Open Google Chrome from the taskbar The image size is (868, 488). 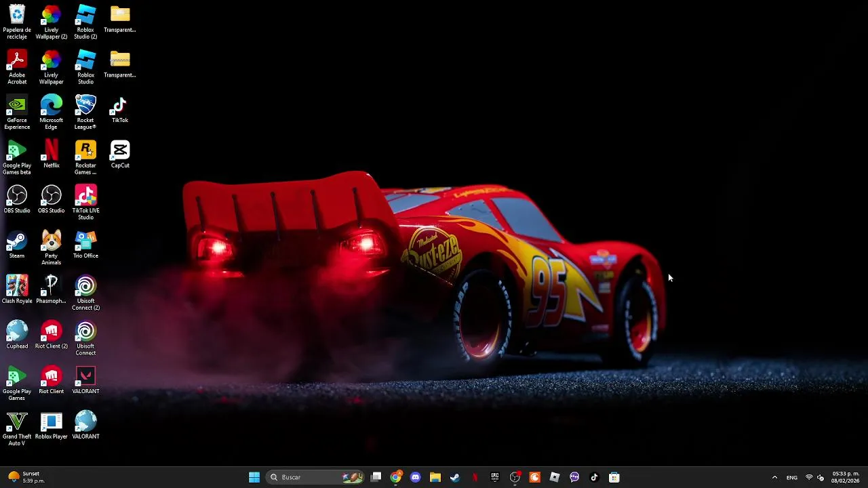(396, 477)
